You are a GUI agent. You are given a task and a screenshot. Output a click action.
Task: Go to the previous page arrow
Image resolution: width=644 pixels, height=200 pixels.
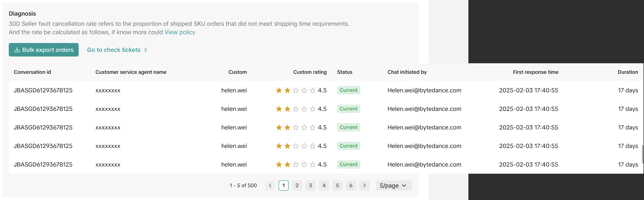(270, 185)
